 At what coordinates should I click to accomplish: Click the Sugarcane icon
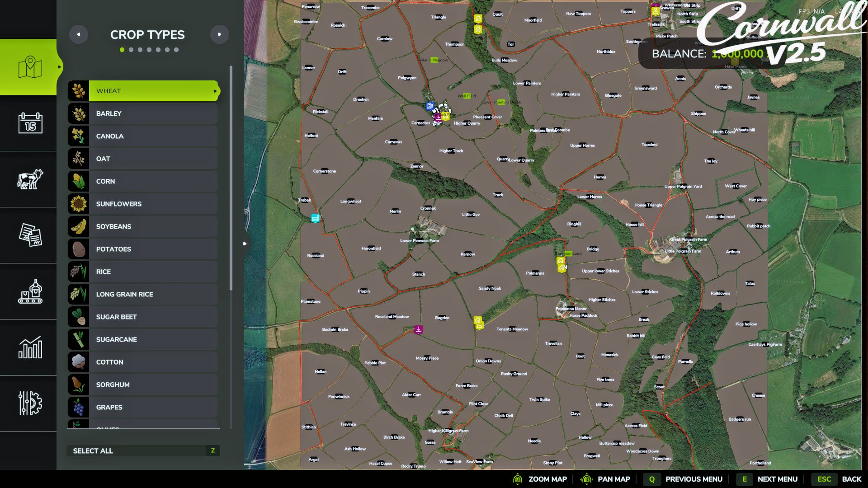[x=79, y=339]
